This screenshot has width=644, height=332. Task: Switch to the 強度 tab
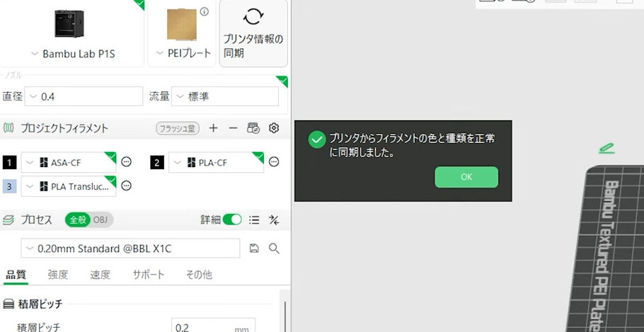58,275
